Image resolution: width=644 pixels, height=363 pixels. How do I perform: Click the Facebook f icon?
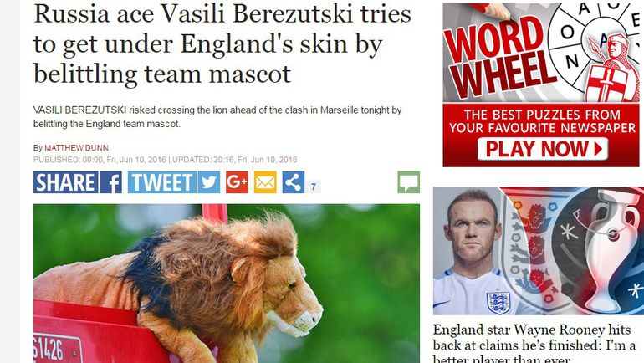[x=111, y=182]
